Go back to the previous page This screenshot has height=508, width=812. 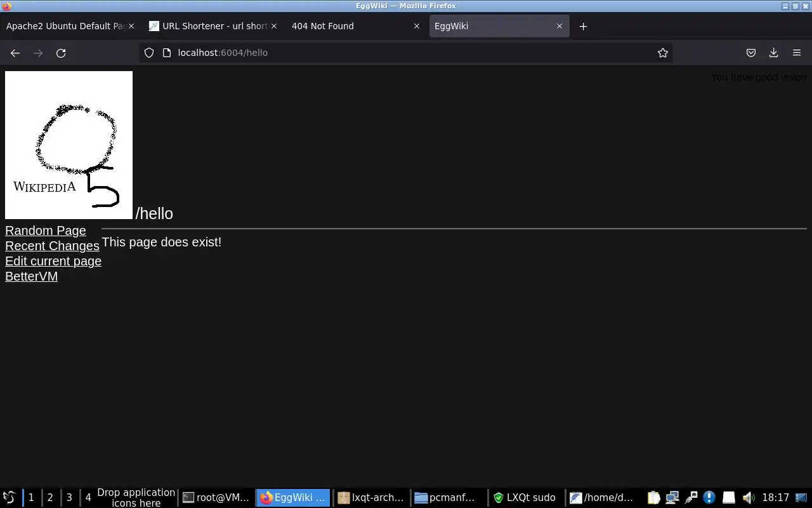(x=15, y=53)
